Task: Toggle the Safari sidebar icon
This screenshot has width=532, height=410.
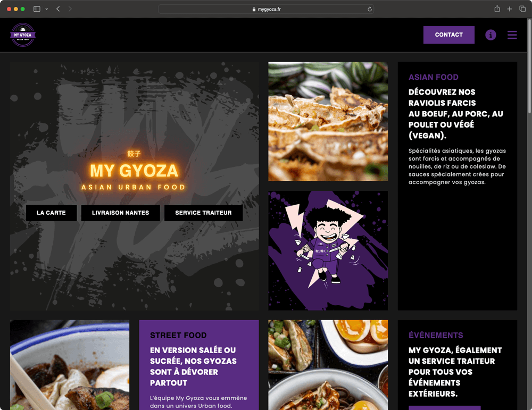Action: 37,9
